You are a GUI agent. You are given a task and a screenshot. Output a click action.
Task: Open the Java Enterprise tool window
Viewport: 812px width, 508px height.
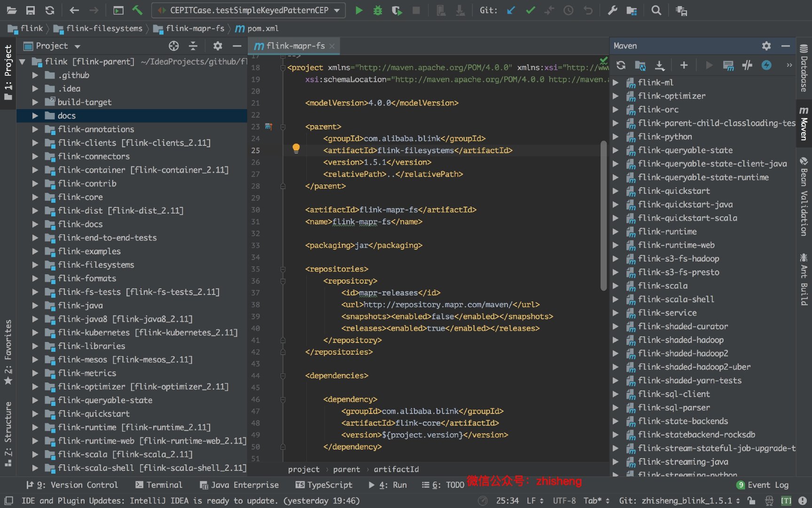pos(239,485)
